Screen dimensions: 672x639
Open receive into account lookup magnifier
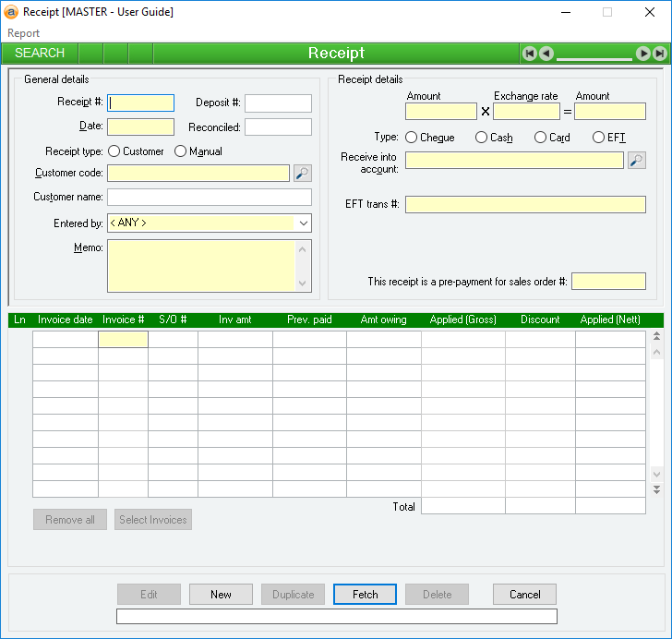637,161
